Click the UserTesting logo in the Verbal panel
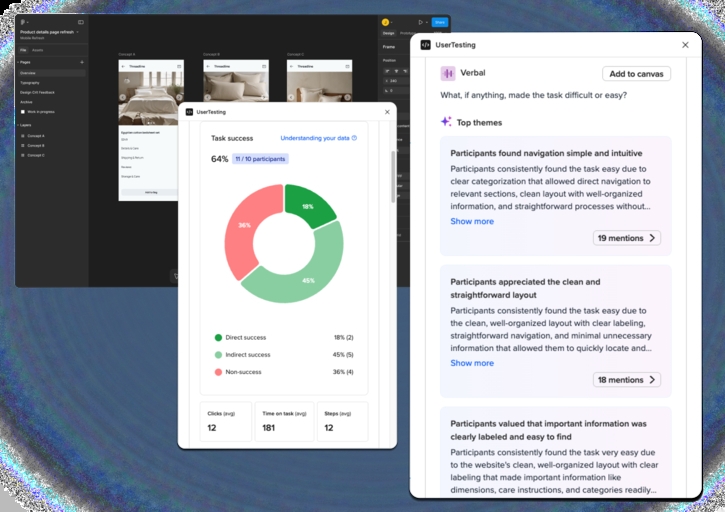Screen dimensions: 725x512 point(425,45)
